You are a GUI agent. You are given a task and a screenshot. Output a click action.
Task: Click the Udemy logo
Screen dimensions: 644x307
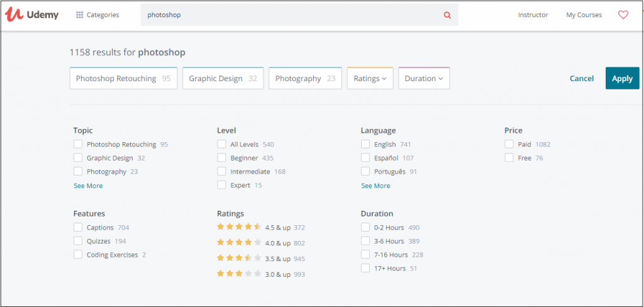click(x=31, y=15)
